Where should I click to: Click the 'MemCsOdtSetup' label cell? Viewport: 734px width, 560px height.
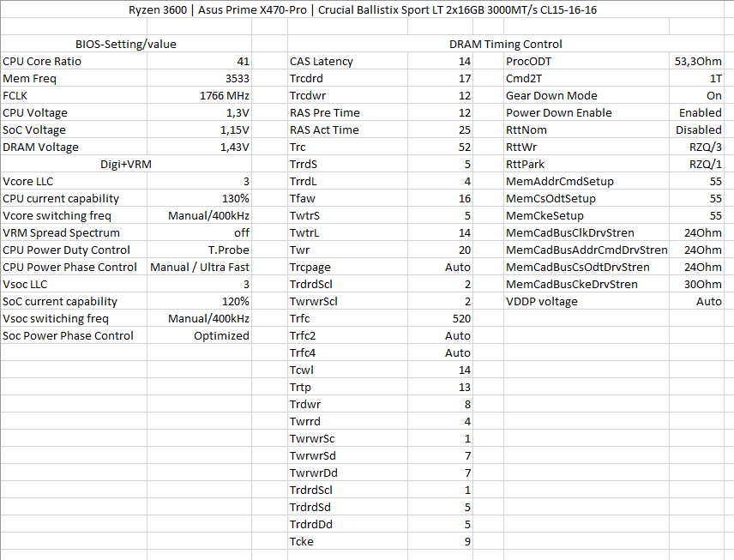(x=587, y=198)
